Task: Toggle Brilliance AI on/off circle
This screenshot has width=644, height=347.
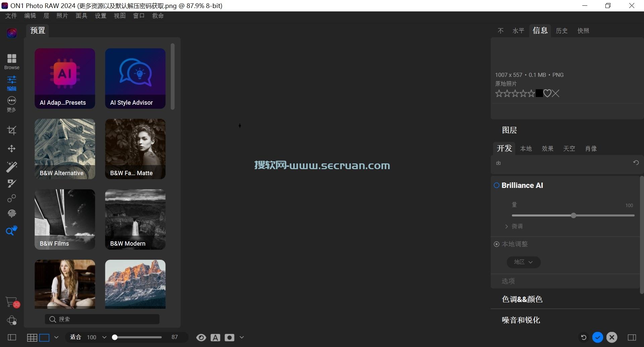Action: [496, 185]
